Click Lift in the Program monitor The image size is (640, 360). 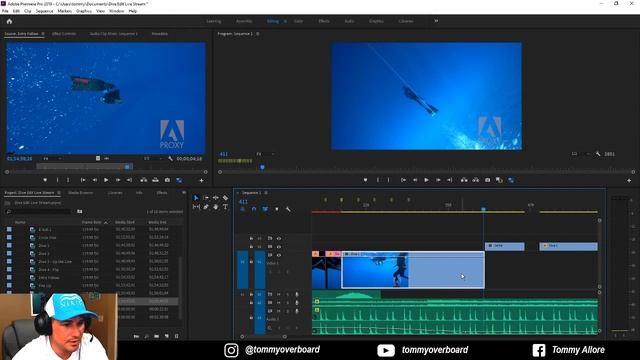coord(464,180)
